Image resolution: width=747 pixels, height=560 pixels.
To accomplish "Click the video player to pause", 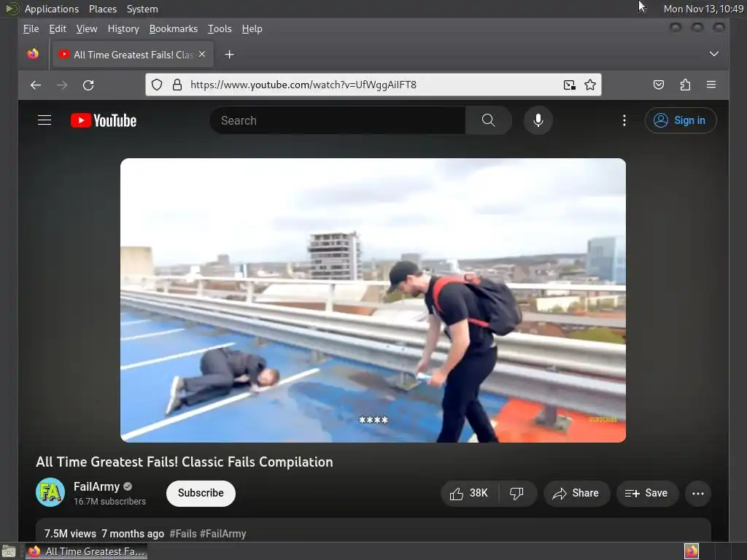I will tap(373, 300).
